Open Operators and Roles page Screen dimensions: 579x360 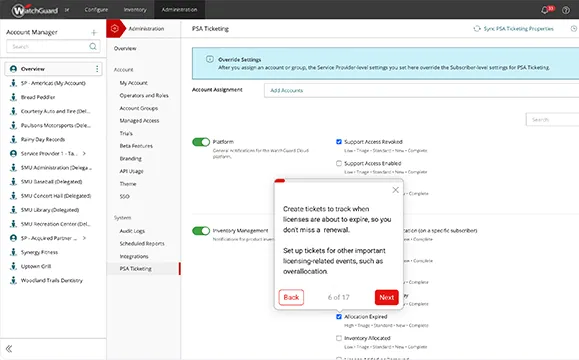point(144,96)
